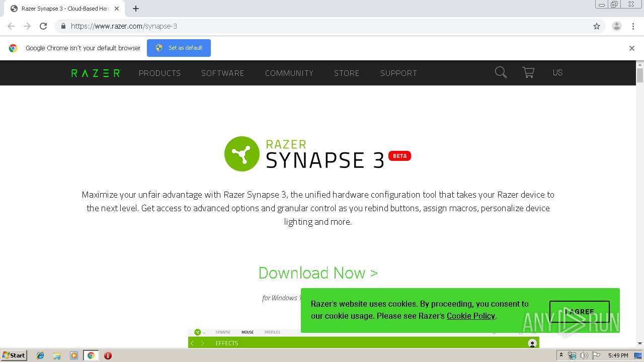Open the shopping cart
The height and width of the screenshot is (362, 644).
528,72
